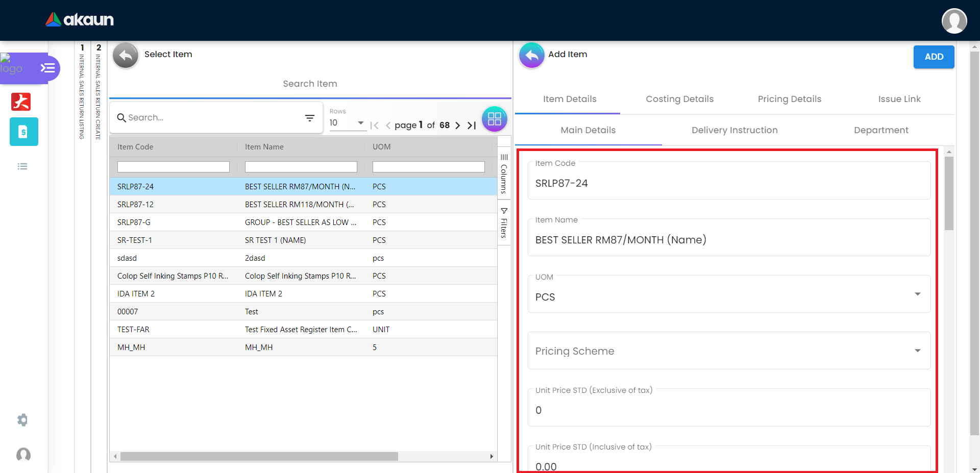Collapse the sidebar menu toggle icon
This screenshot has width=980, height=473.
pyautogui.click(x=47, y=68)
